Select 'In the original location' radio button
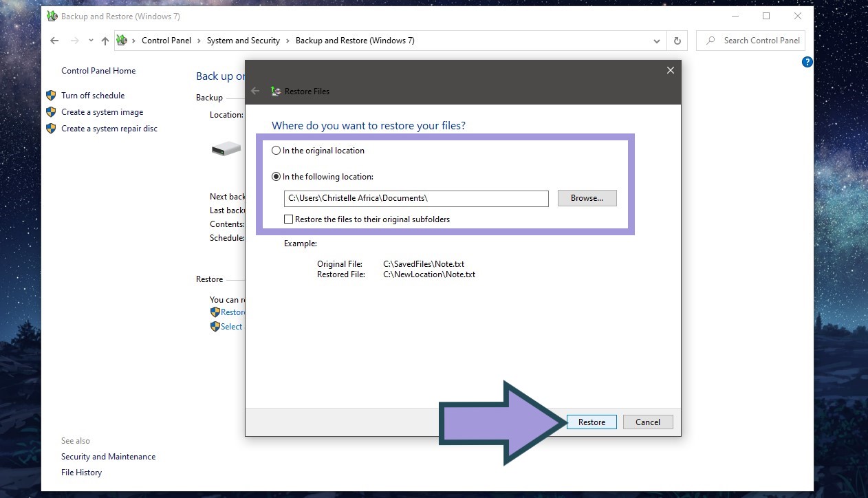 coord(276,151)
